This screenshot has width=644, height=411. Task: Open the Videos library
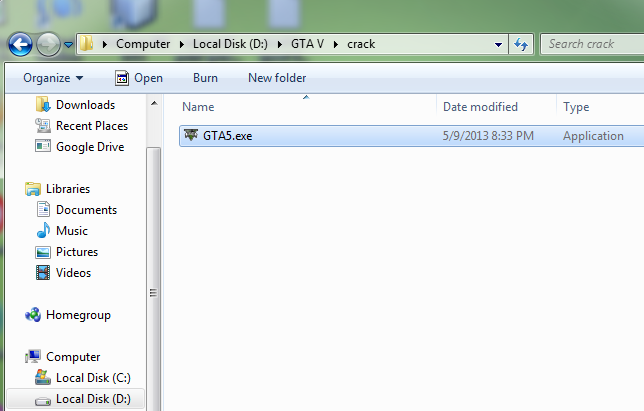tap(74, 273)
